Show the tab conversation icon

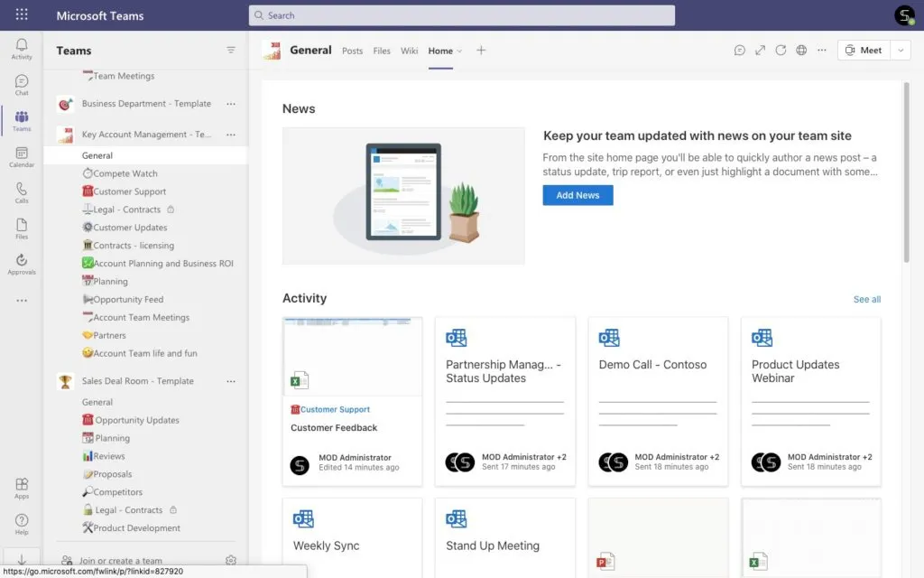(x=740, y=51)
